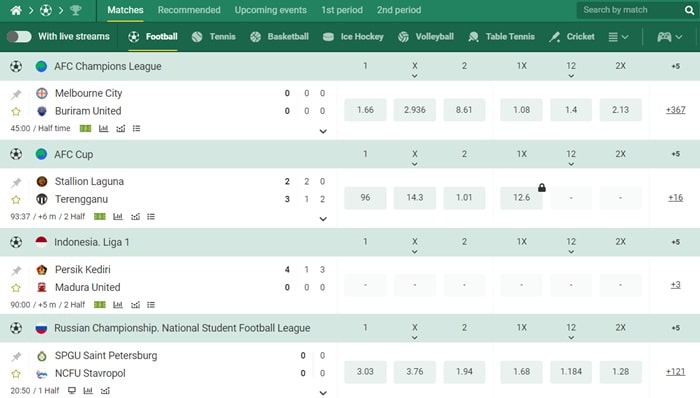Select Terengganu win odds 1.01

(x=464, y=198)
